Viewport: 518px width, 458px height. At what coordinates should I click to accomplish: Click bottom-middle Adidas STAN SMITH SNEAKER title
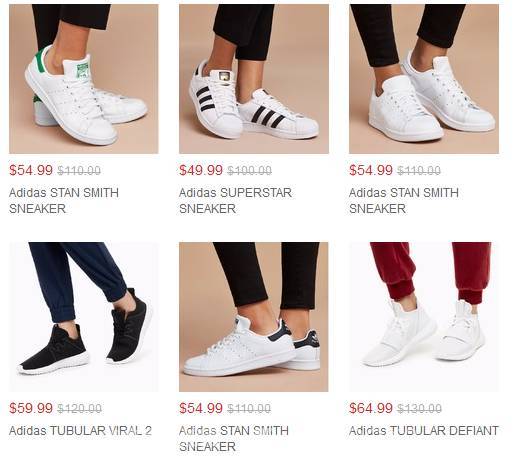point(234,439)
